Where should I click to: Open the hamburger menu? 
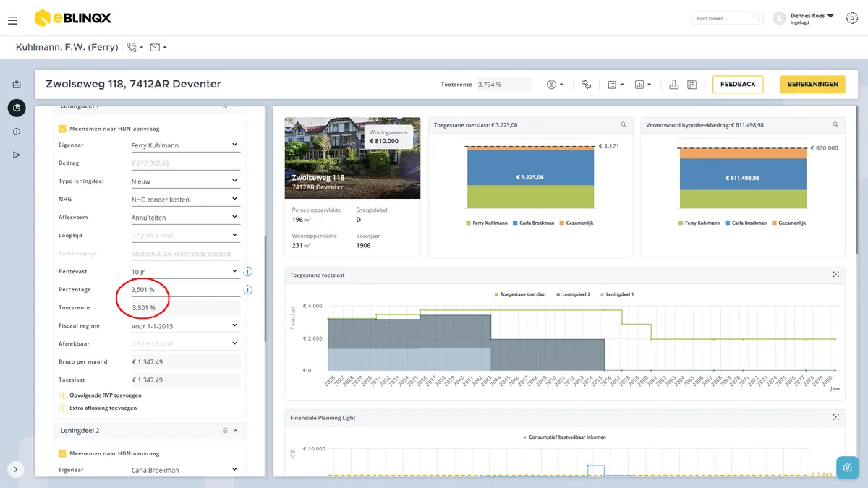tap(12, 20)
